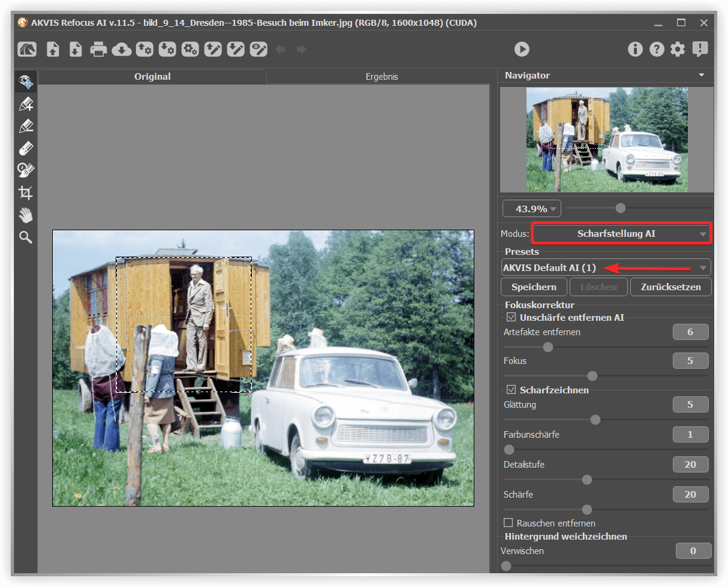728x587 pixels.
Task: Open the Help question mark icon
Action: [x=657, y=49]
